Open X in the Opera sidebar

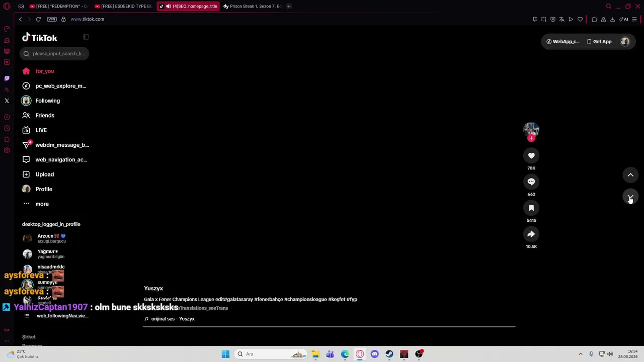[7, 101]
